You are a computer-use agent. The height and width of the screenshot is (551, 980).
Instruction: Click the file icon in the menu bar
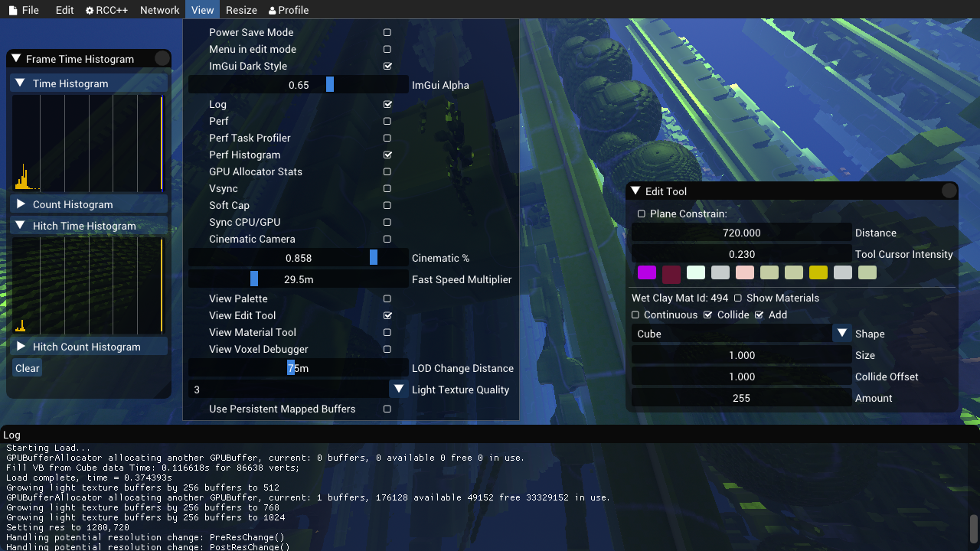[x=12, y=10]
